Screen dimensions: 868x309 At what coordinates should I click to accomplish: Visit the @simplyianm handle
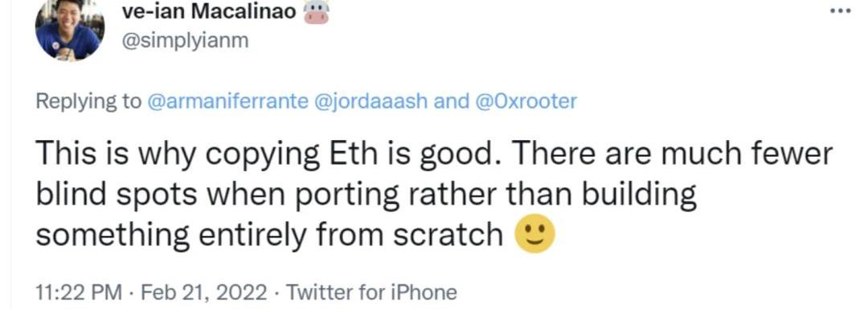[185, 41]
